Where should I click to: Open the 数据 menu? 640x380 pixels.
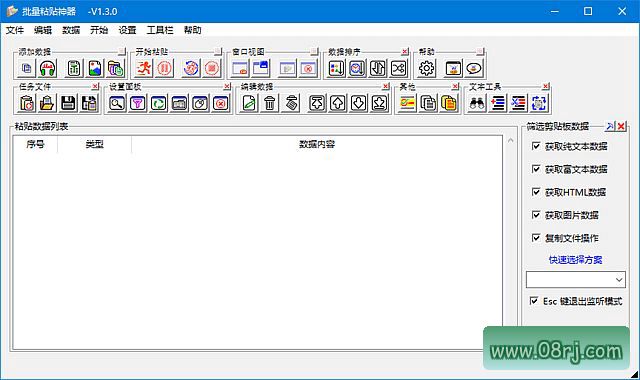tap(71, 30)
